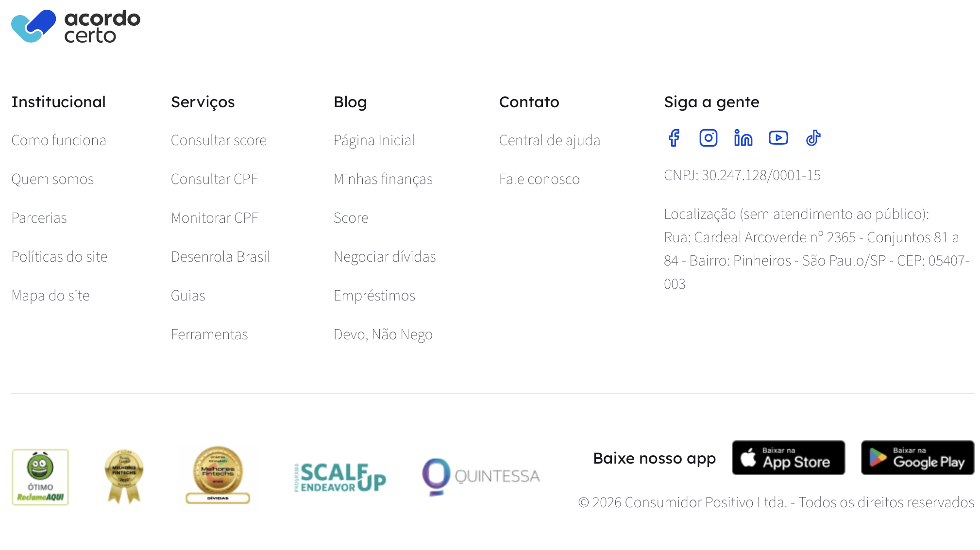Click the Reclame Aqui Ótimo badge
Screen dimensions: 980x550
click(x=40, y=477)
